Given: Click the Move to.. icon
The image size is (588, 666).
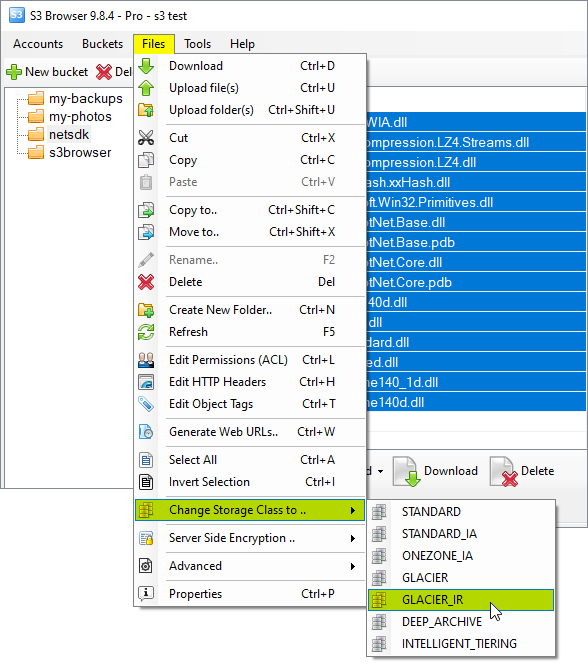Looking at the screenshot, I should pyautogui.click(x=146, y=232).
